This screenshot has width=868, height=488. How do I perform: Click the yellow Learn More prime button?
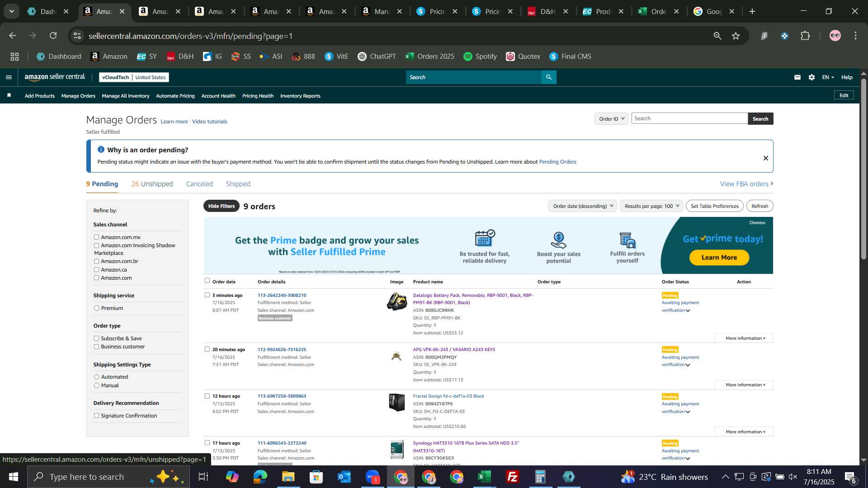click(719, 258)
